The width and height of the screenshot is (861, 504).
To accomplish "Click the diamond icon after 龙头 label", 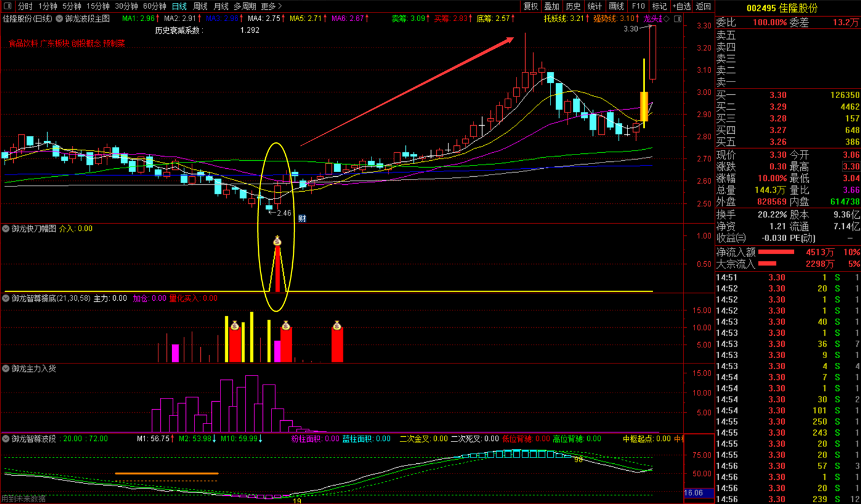I will coord(666,19).
